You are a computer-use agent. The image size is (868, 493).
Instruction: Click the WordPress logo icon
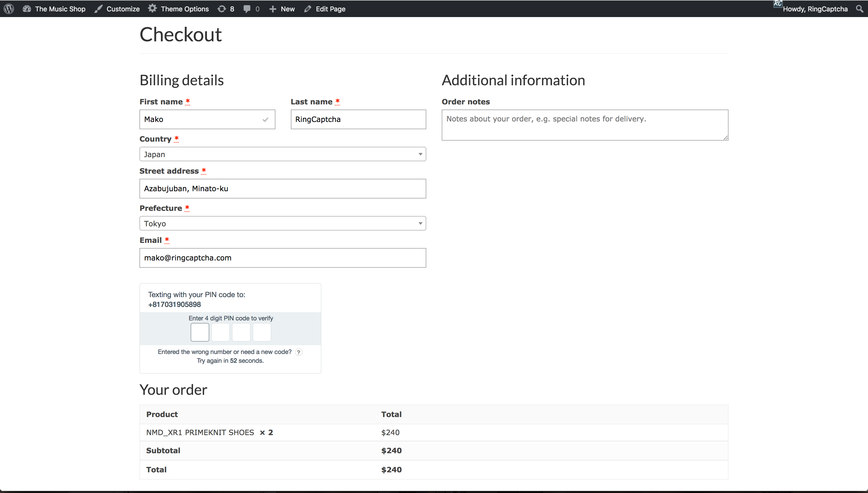tap(9, 9)
